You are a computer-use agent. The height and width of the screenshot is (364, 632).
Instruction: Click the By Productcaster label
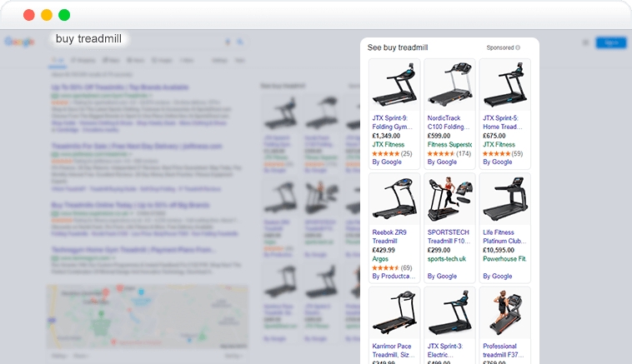tap(394, 277)
